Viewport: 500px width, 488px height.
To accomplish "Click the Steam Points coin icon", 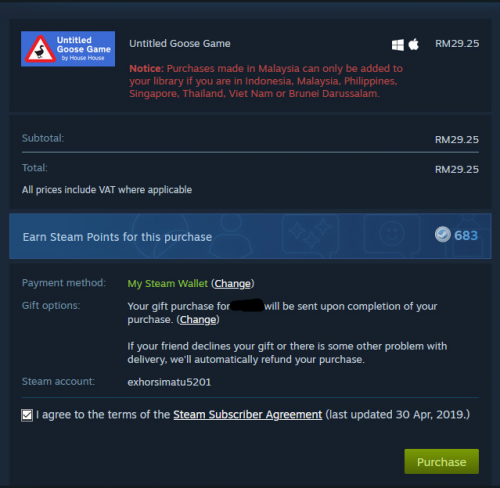I will point(443,235).
